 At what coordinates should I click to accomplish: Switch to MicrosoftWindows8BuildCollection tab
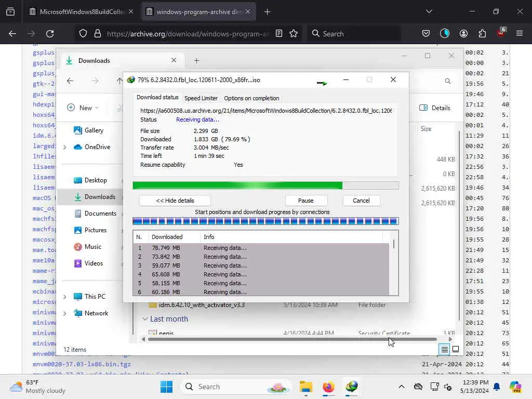coord(82,12)
